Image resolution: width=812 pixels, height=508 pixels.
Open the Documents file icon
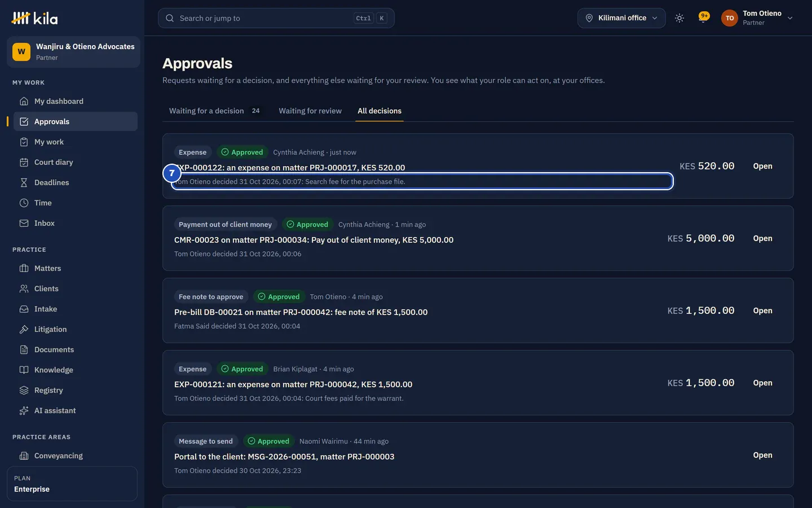coord(24,349)
